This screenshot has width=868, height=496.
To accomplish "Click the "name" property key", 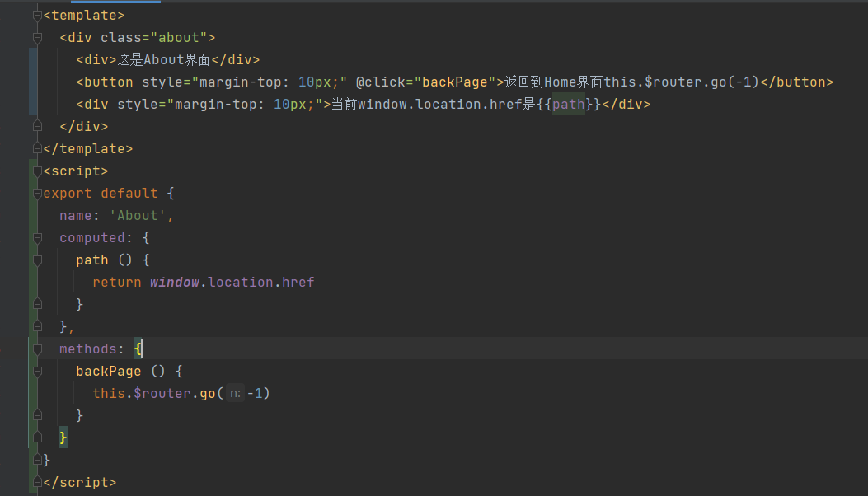I will 76,215.
